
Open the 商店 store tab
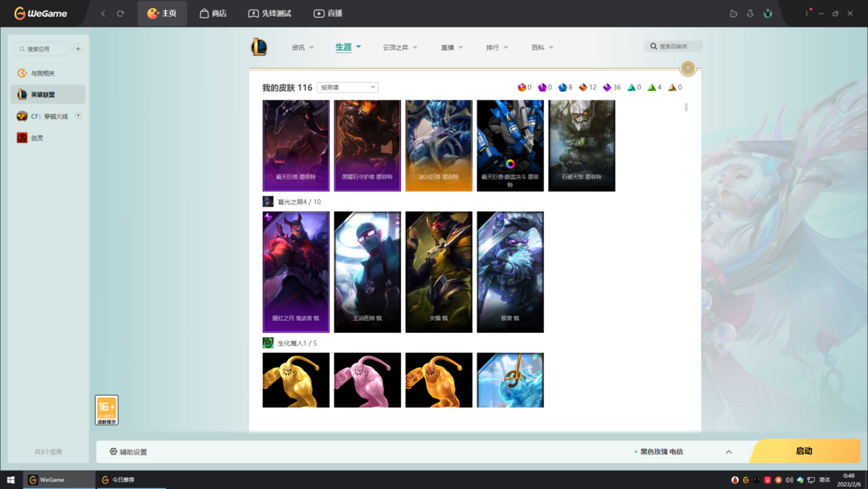tap(213, 14)
